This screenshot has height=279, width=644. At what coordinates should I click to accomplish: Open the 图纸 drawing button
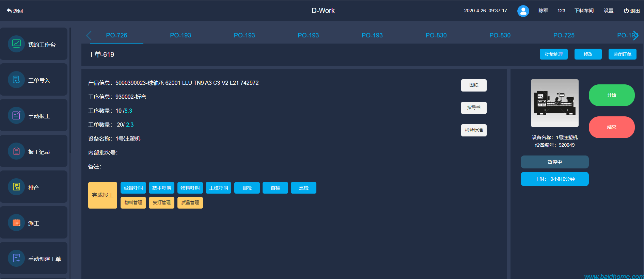click(x=474, y=85)
